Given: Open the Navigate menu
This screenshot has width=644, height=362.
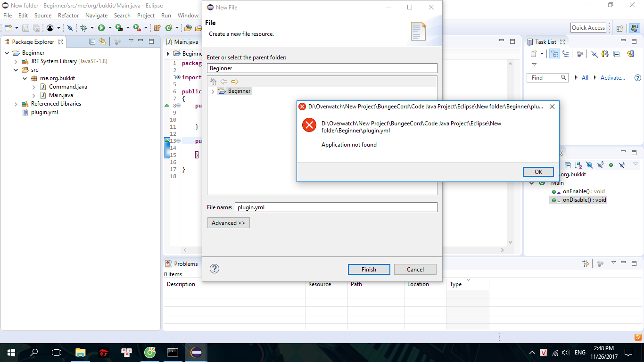Looking at the screenshot, I should point(97,16).
